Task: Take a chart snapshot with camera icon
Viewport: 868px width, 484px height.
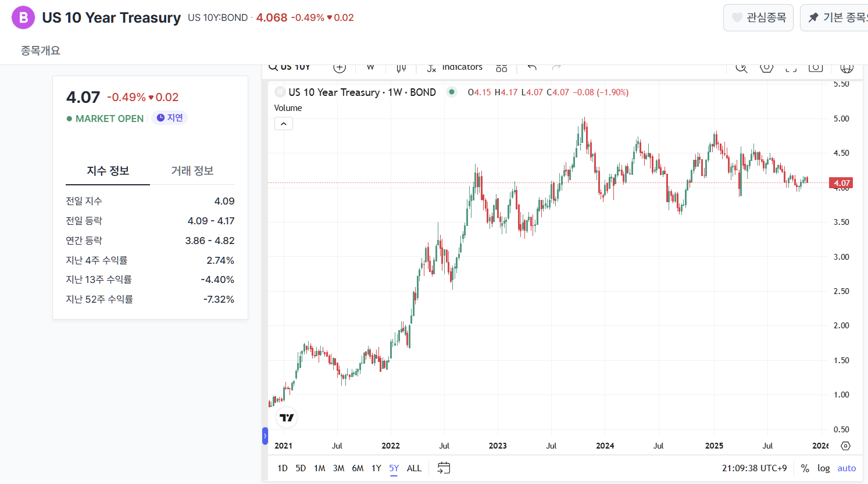Action: click(816, 68)
